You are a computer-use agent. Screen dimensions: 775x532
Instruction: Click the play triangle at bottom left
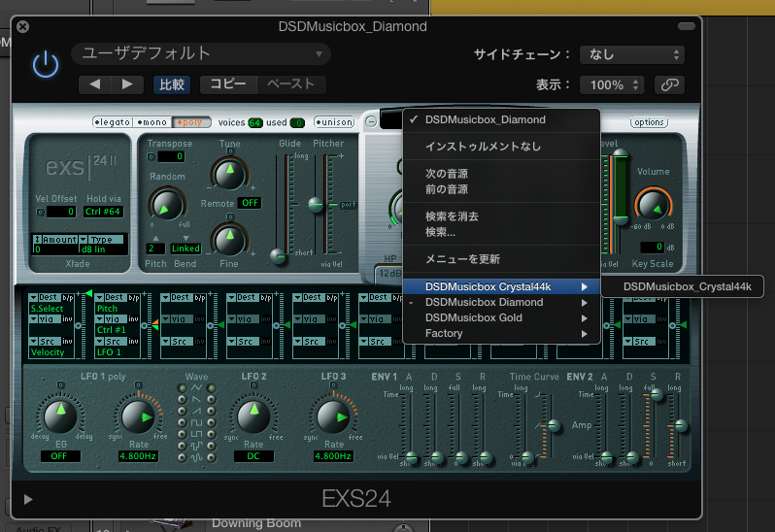click(28, 499)
